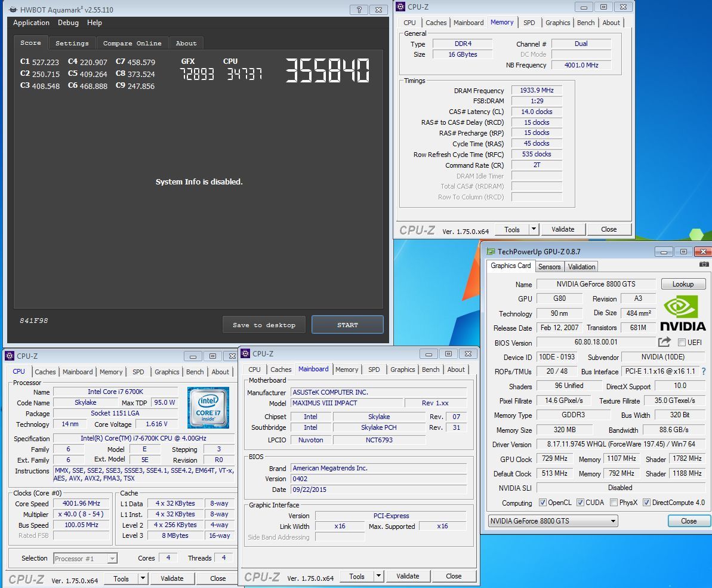The image size is (712, 588).
Task: Click Close button at GPU-Z bottom
Action: [x=688, y=521]
